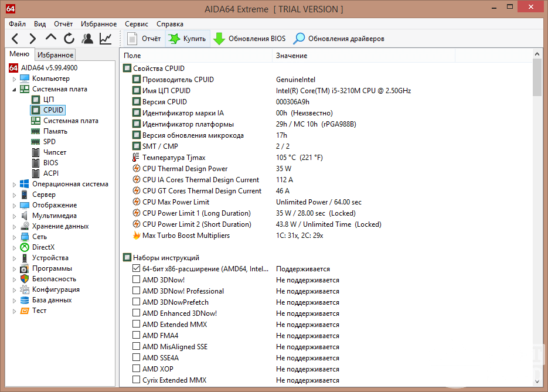This screenshot has width=548, height=392.
Task: Click the DirectX Xbox icon
Action: tap(25, 247)
